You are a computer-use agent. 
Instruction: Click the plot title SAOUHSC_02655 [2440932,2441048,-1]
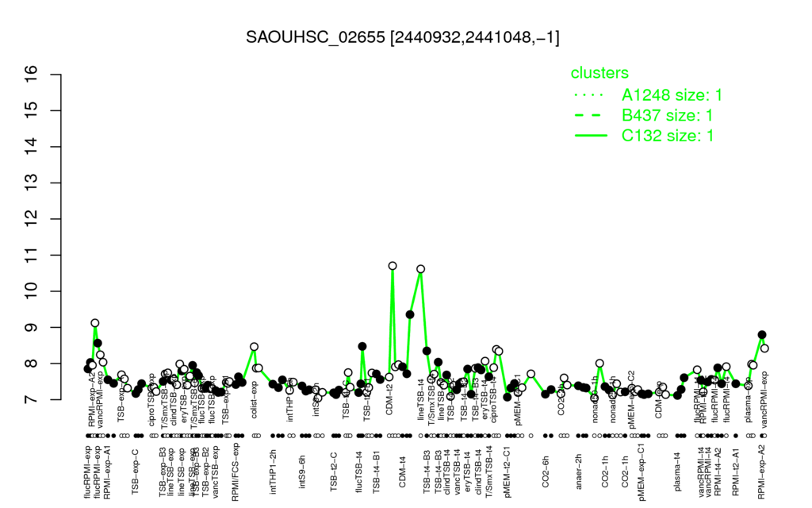point(402,37)
